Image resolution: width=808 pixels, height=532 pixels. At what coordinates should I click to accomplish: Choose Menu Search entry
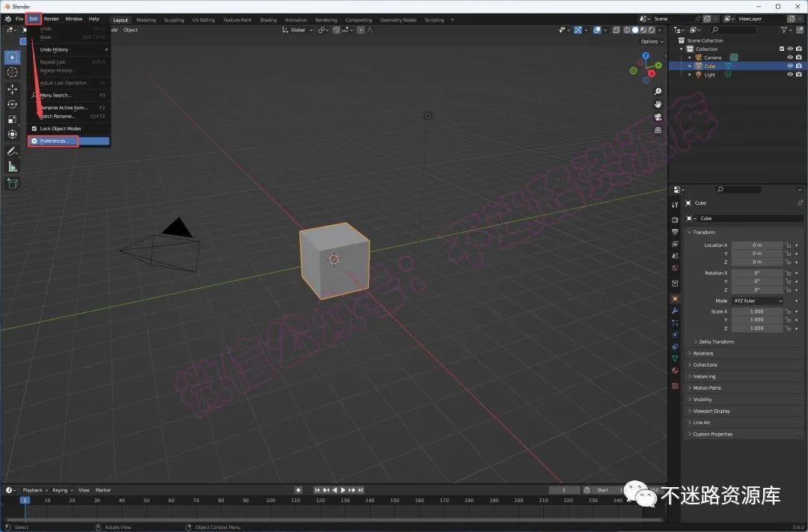[69, 95]
